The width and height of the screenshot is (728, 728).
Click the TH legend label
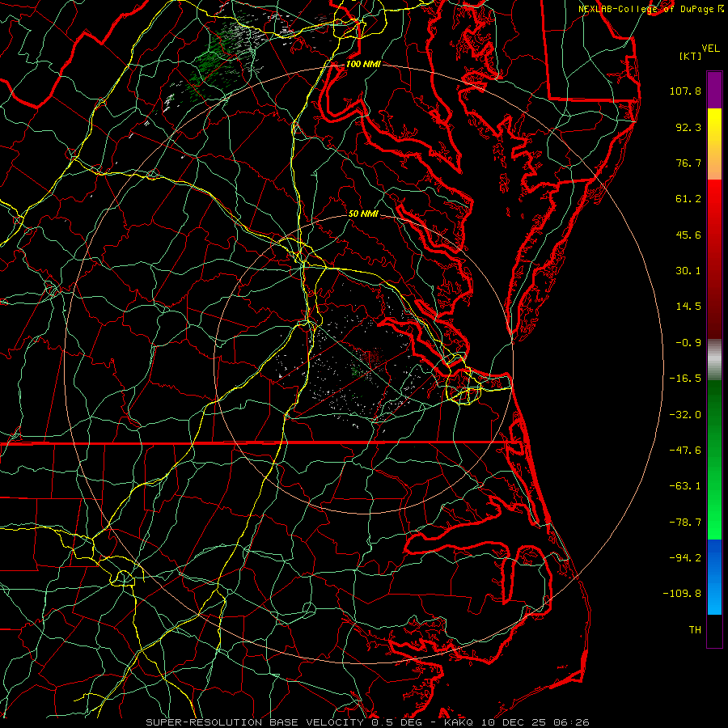pyautogui.click(x=695, y=630)
